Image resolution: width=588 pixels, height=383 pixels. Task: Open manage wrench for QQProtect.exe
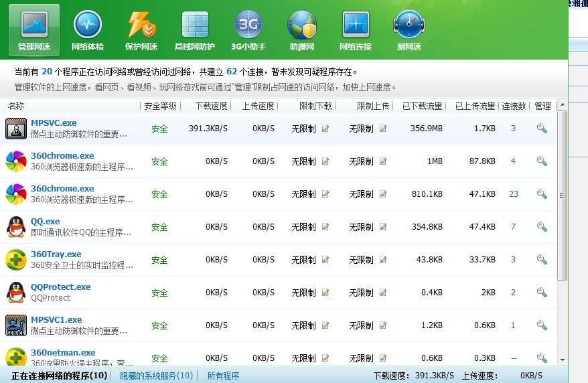(x=542, y=293)
